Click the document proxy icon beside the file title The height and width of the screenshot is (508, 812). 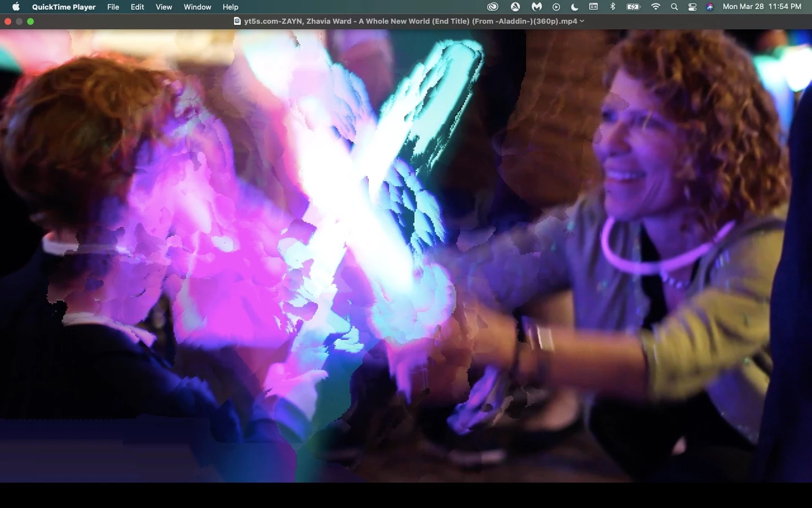[237, 21]
